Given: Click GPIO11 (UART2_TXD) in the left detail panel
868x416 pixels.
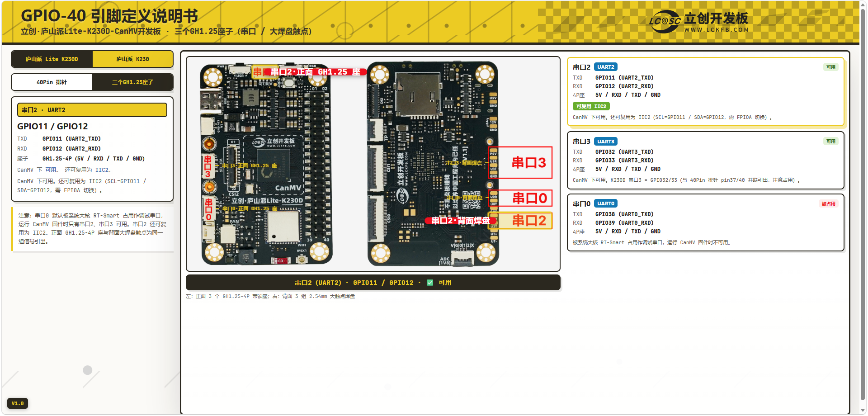Looking at the screenshot, I should point(71,139).
